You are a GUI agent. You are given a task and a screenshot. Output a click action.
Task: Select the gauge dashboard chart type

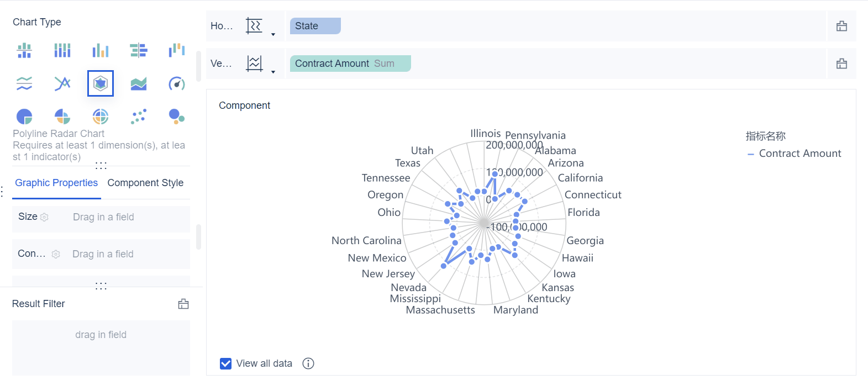point(176,83)
